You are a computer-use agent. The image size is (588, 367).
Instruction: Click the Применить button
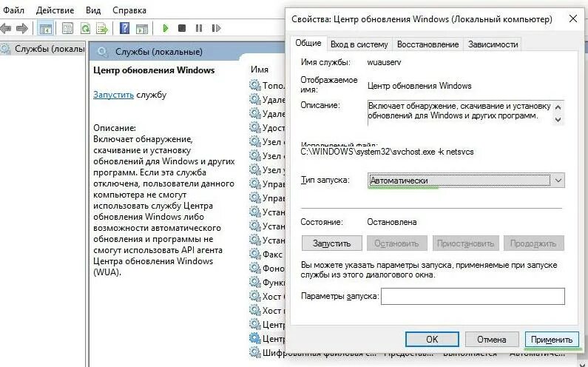pos(552,339)
